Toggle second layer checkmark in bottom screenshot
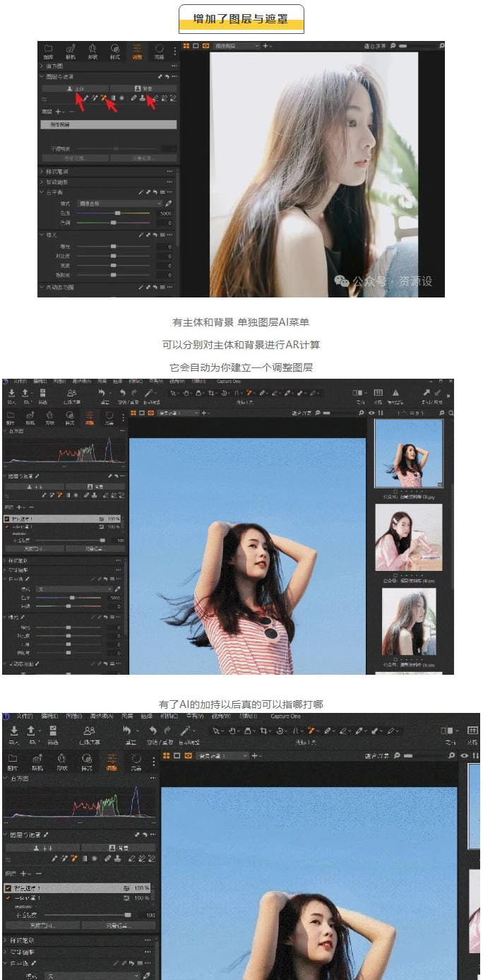The width and height of the screenshot is (483, 980). click(8, 897)
